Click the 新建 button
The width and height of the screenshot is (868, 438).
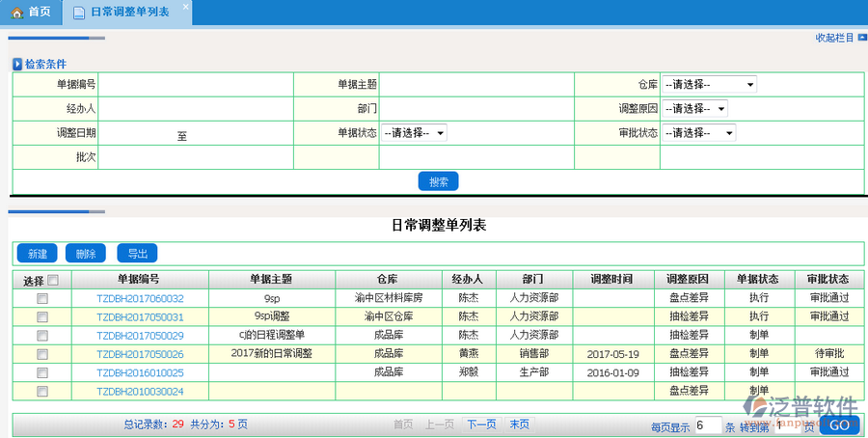tap(37, 254)
